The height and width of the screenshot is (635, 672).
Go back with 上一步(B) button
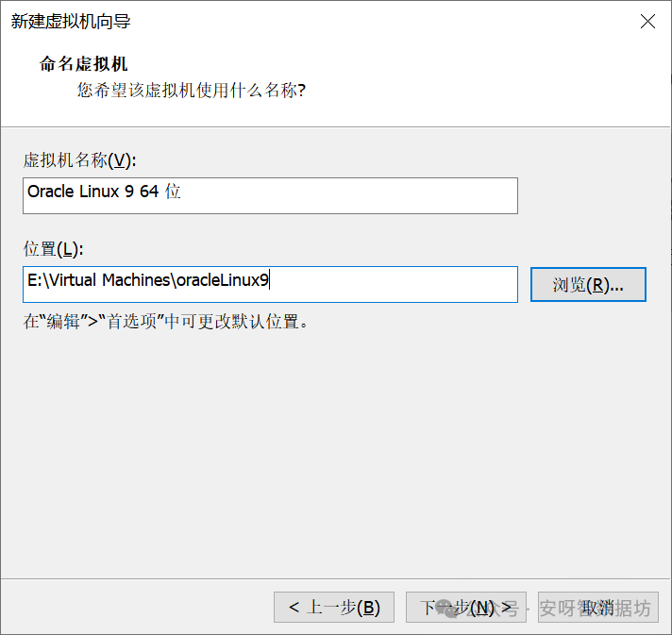click(334, 607)
